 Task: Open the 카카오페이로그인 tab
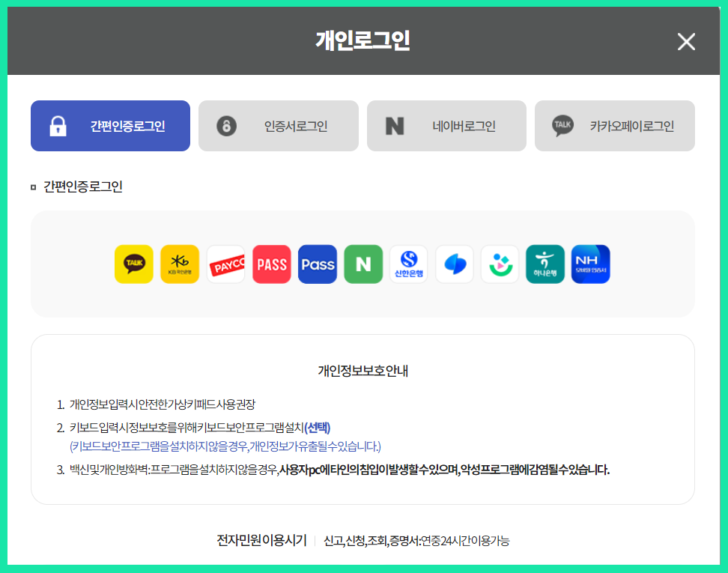pyautogui.click(x=615, y=126)
